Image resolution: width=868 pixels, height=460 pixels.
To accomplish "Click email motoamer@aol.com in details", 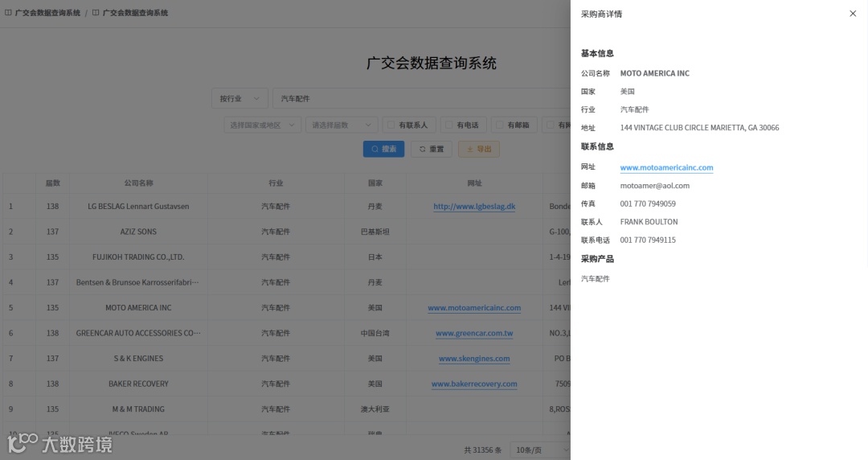I will tap(655, 186).
